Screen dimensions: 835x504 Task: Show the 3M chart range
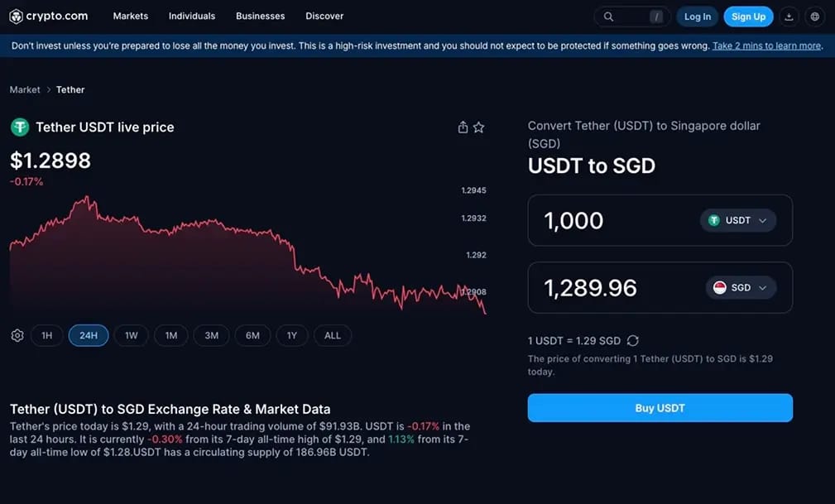(x=211, y=336)
